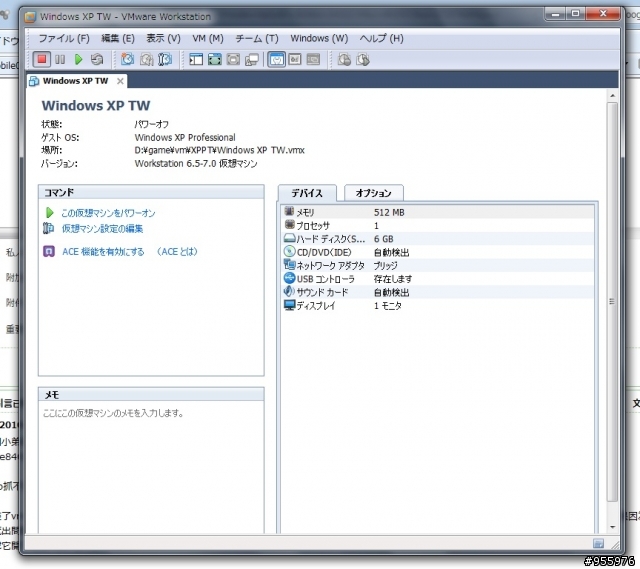Click the D:¥game¥vm path text
This screenshot has height=569, width=640.
(220, 150)
